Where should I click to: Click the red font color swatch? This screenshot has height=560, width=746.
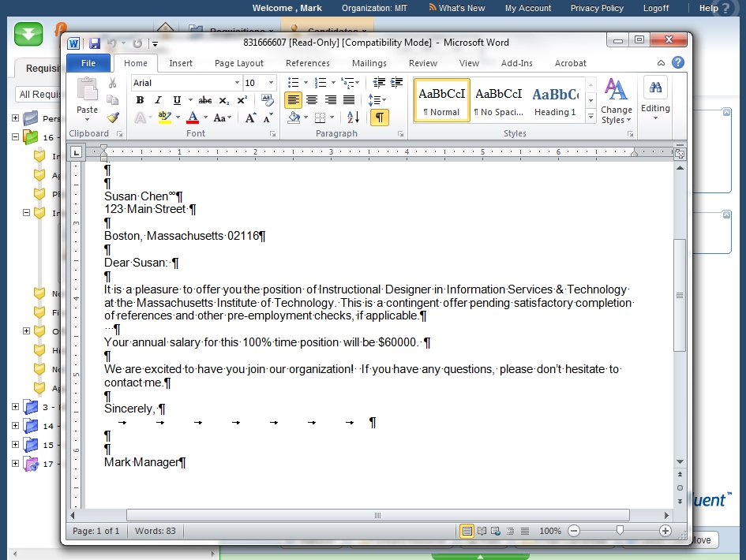pos(192,118)
